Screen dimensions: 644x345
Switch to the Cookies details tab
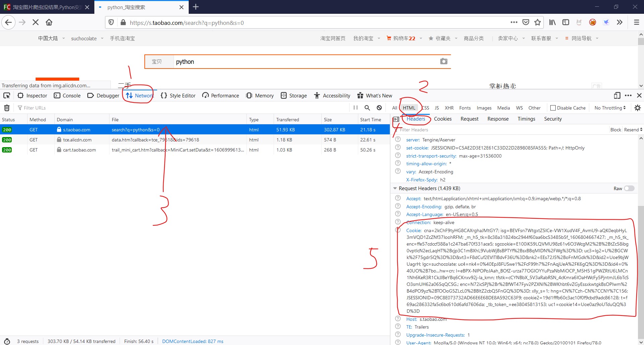tap(443, 119)
